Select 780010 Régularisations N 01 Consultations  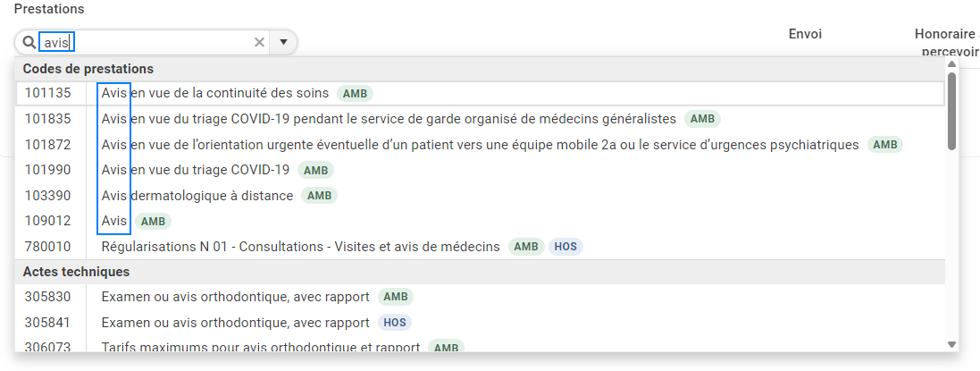click(480, 247)
